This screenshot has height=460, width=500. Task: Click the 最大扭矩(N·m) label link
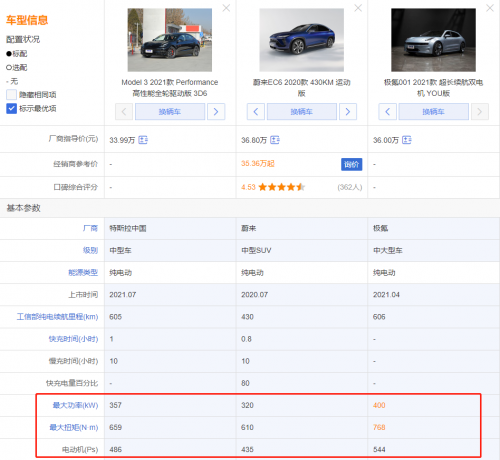74,427
